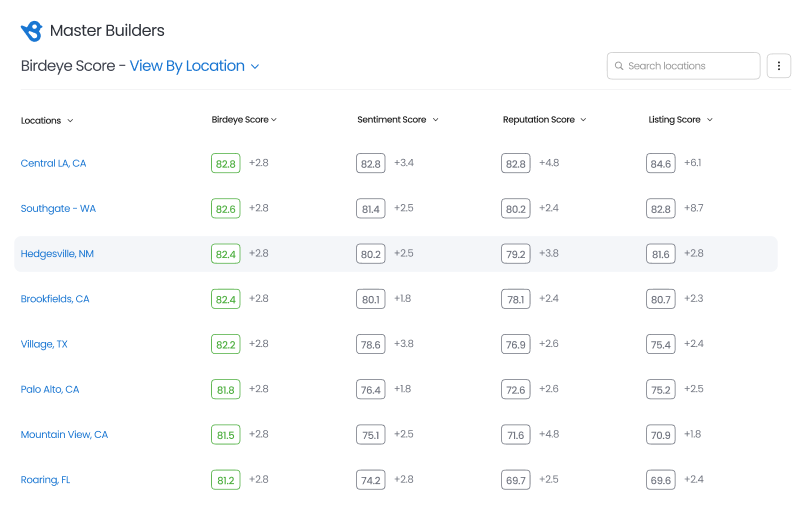Click Mountain View's Reputation score 71.6
The image size is (812, 523).
516,435
